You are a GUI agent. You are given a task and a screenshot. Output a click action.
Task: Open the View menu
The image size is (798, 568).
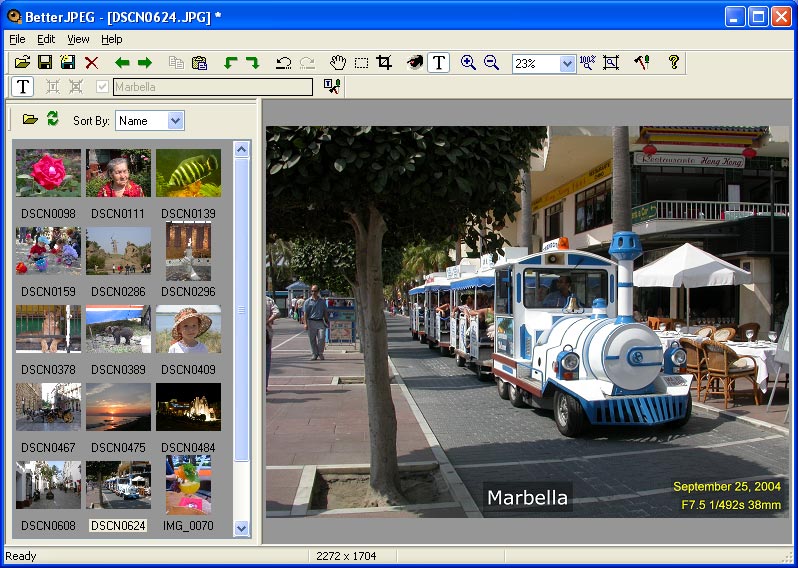(78, 39)
